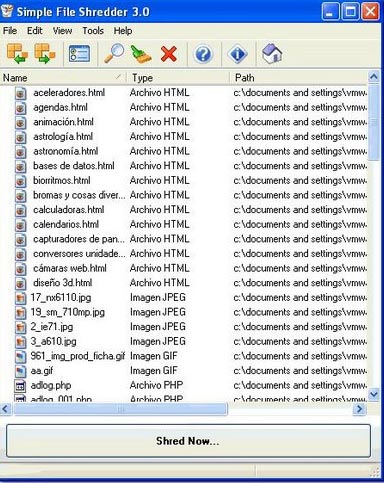The width and height of the screenshot is (384, 483).
Task: Open the File menu
Action: (x=10, y=31)
